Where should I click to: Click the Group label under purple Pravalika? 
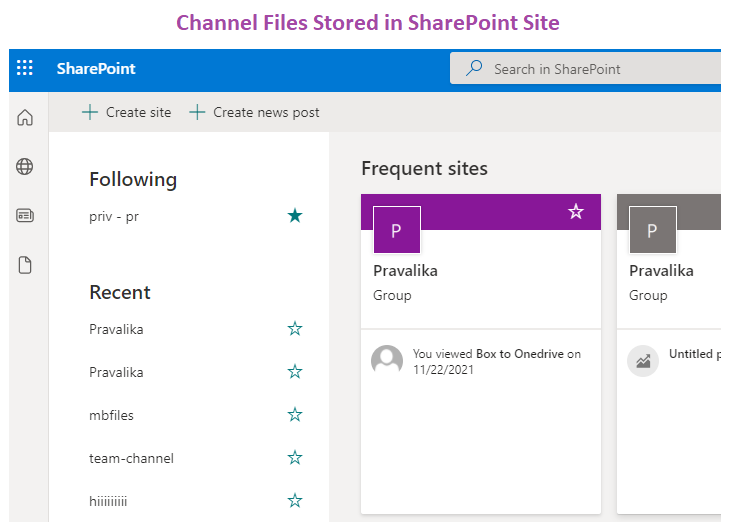392,295
